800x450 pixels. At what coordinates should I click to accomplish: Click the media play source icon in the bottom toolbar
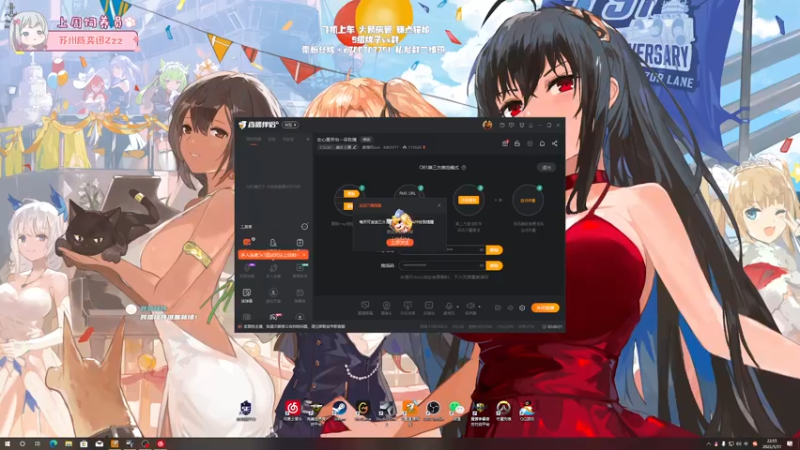click(x=429, y=306)
